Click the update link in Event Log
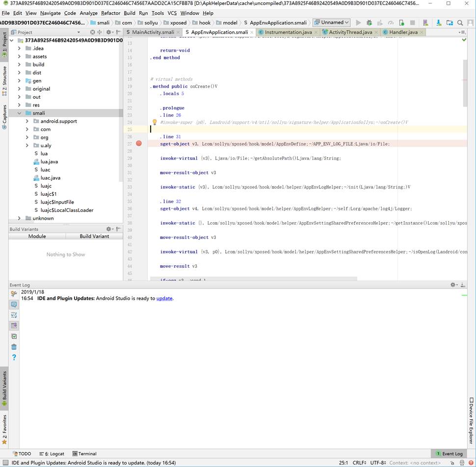The width and height of the screenshot is (476, 467). coord(164,298)
